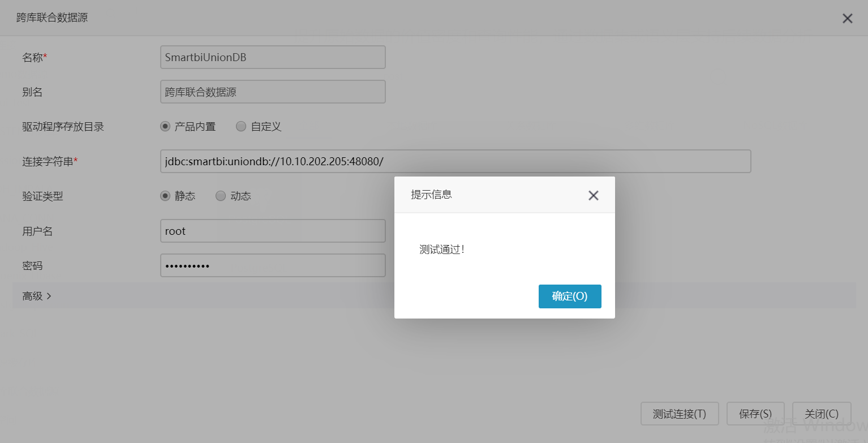Screen dimensions: 868x443
Task: Expand the 高级 advanced settings section
Action: point(434,296)
